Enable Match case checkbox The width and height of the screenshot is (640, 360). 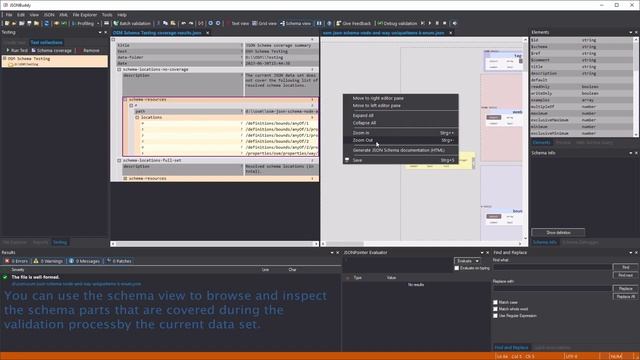pyautogui.click(x=496, y=302)
